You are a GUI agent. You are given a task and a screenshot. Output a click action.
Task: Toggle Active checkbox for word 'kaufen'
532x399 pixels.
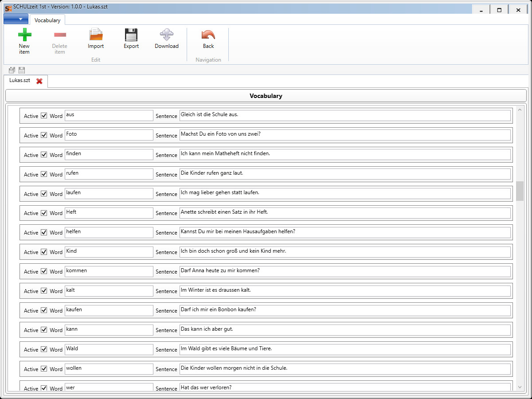[44, 310]
